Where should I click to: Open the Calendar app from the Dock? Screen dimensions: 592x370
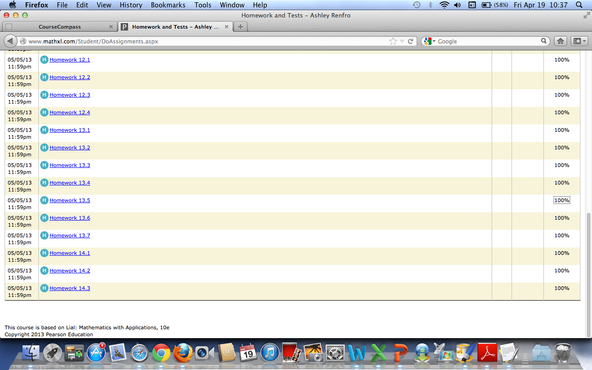[248, 353]
